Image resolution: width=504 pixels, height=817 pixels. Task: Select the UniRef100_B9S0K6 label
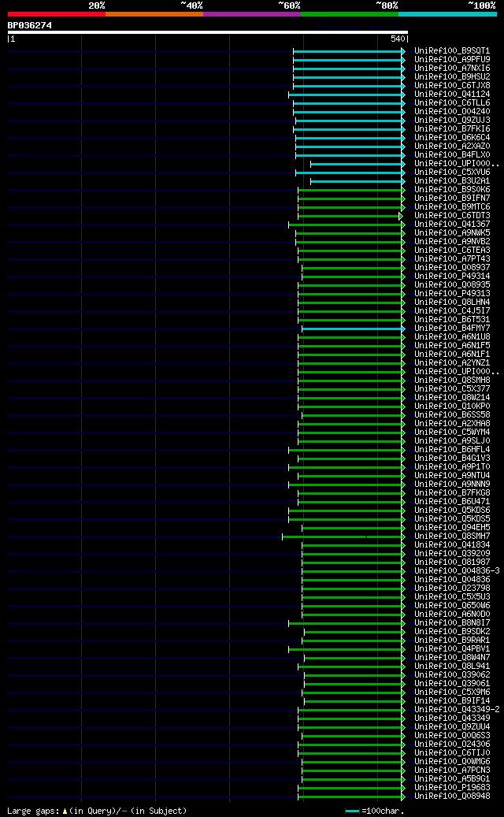pos(452,190)
